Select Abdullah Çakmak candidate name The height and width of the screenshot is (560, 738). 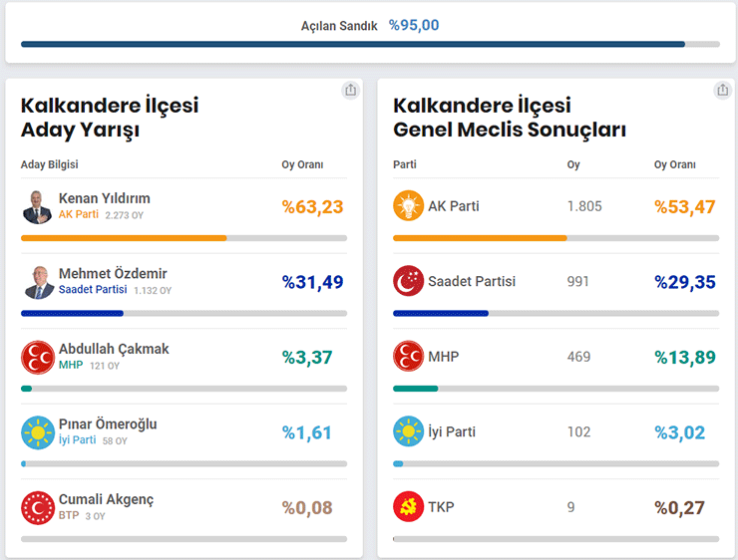pyautogui.click(x=114, y=349)
